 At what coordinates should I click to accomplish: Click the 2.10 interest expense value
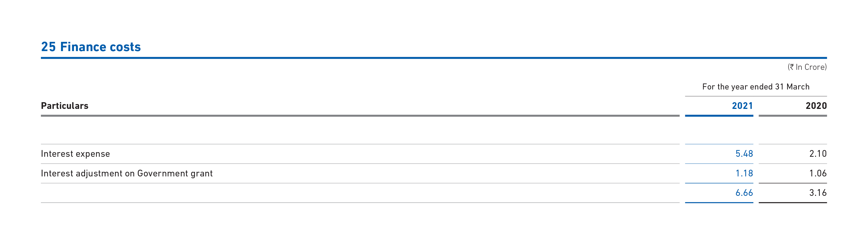coord(818,154)
